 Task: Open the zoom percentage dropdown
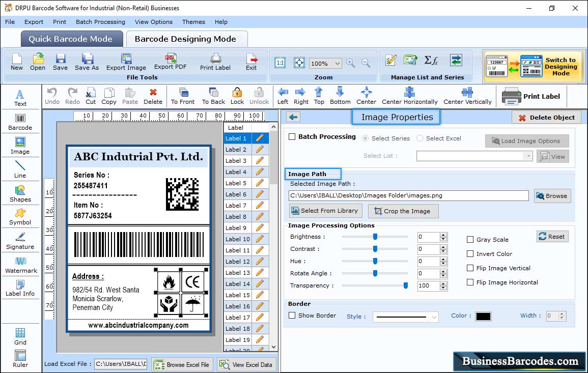tap(337, 64)
